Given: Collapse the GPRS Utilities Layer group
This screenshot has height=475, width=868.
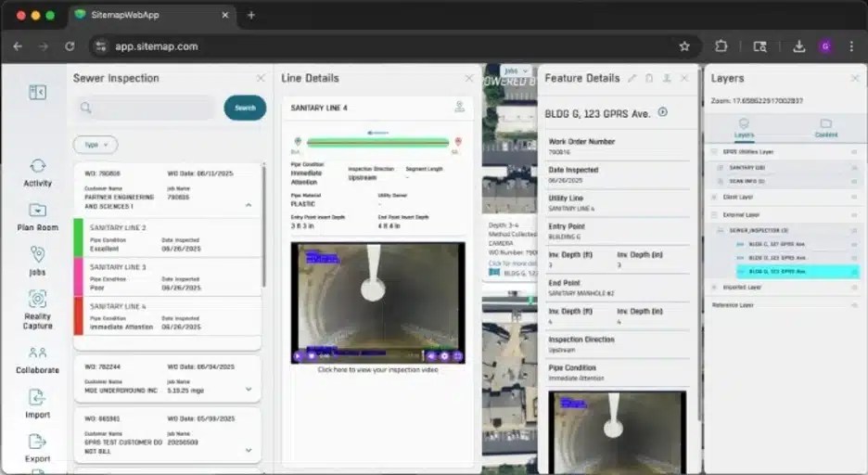Looking at the screenshot, I should 715,152.
